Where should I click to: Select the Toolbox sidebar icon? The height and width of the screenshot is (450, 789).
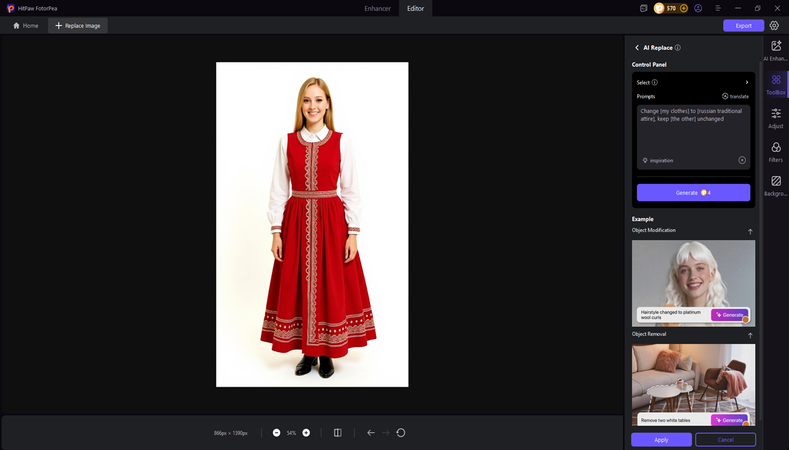(776, 84)
